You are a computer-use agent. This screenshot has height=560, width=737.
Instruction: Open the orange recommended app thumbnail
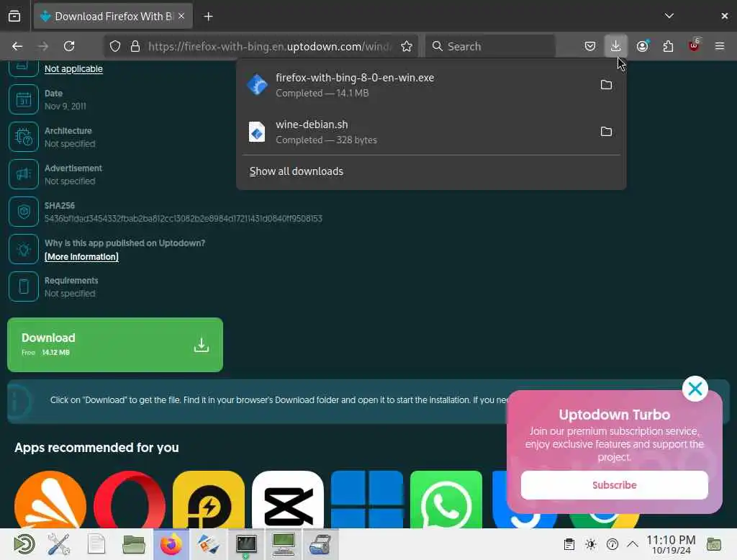point(50,500)
